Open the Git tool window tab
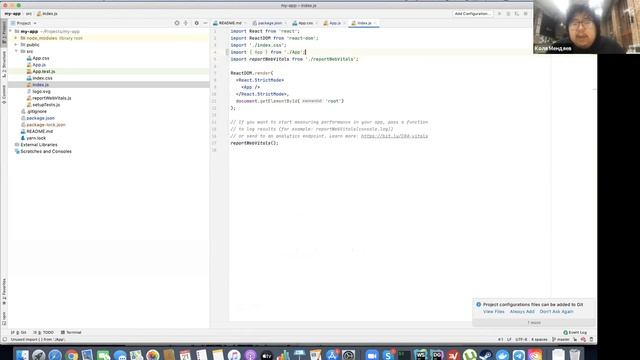Viewport: 640px width, 360px height. [x=19, y=333]
